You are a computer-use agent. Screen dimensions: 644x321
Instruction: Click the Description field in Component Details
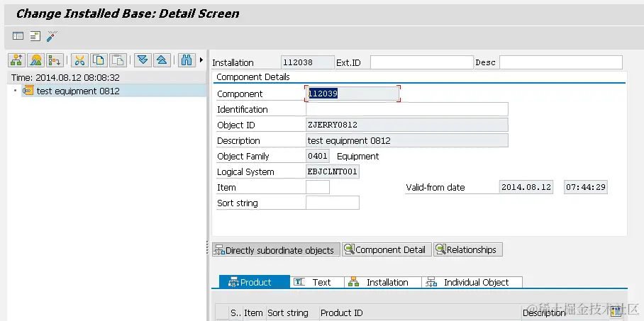pyautogui.click(x=407, y=140)
